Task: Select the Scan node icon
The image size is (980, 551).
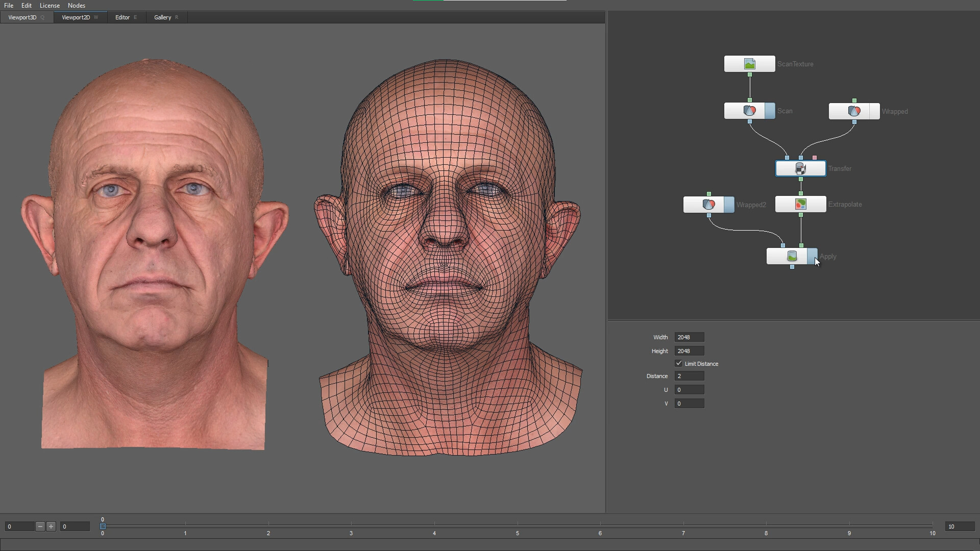Action: [749, 111]
